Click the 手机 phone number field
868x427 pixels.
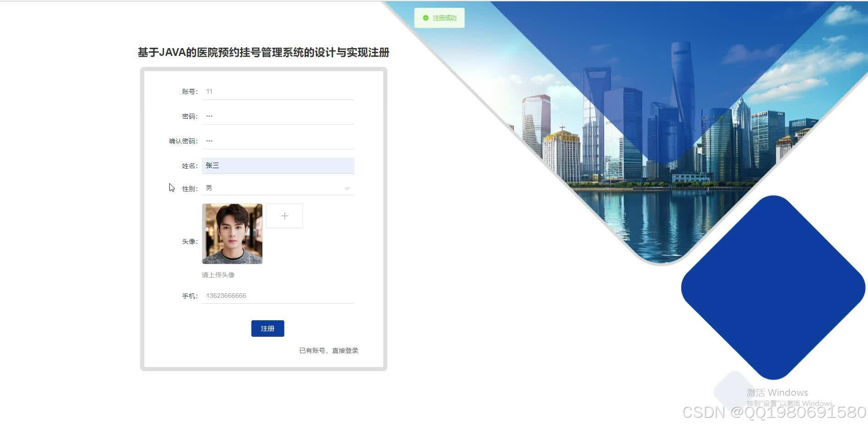tap(278, 296)
